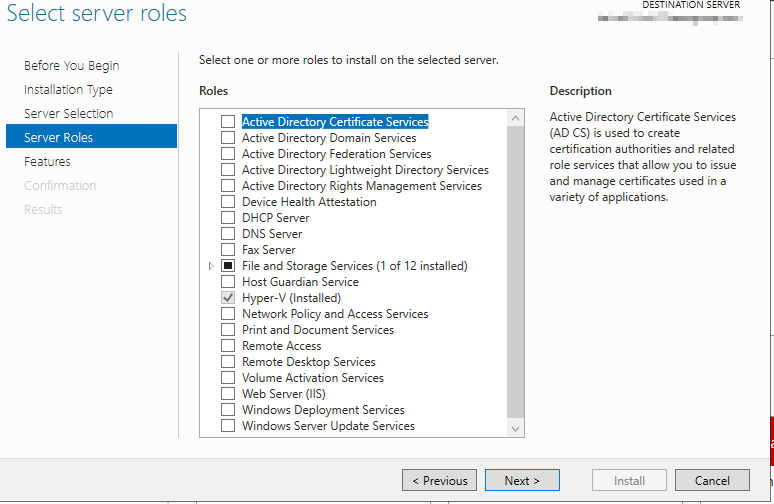Image resolution: width=774 pixels, height=504 pixels.
Task: Tick Active Directory Rights Management Services checkbox
Action: 228,186
